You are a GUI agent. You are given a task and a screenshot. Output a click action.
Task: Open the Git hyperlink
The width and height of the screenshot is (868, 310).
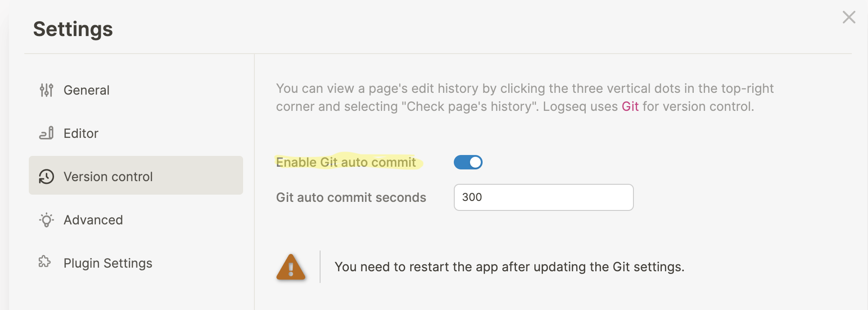pos(630,106)
